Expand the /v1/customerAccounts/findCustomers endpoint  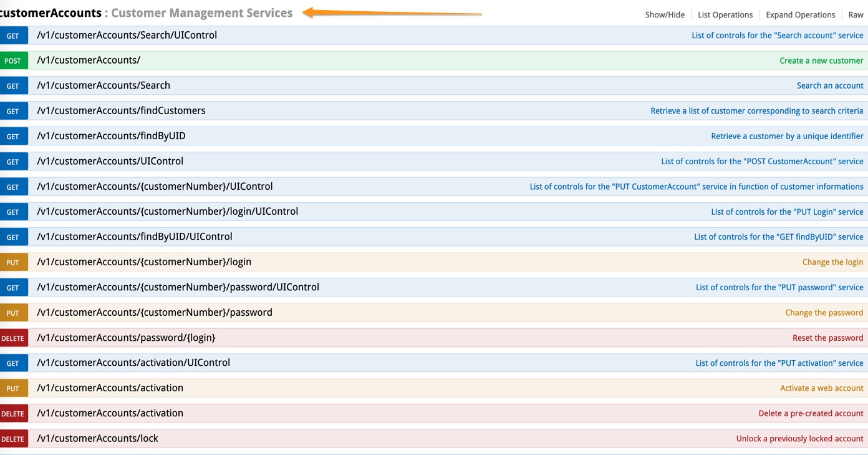(121, 110)
